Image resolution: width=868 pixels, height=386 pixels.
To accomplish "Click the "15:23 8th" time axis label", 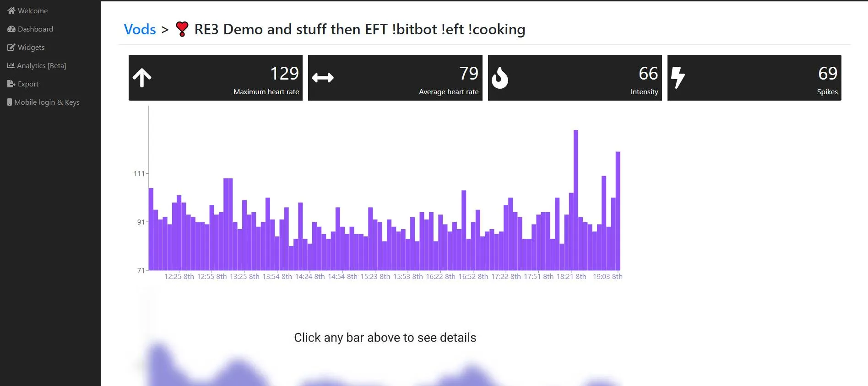I will tap(375, 277).
